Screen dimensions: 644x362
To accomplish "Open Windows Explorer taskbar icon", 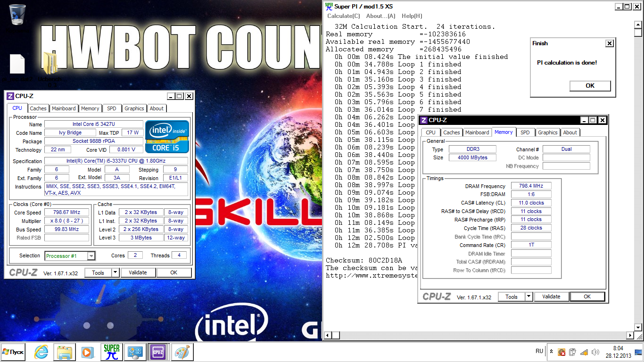I will [65, 352].
